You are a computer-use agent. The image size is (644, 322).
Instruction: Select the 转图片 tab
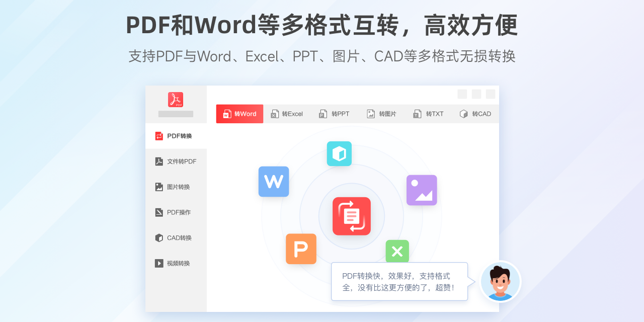(382, 114)
